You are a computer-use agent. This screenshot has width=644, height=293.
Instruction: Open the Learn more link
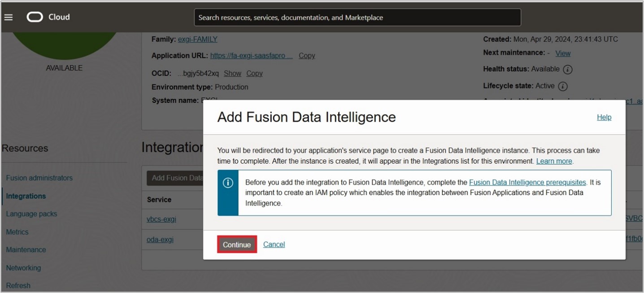click(x=554, y=161)
